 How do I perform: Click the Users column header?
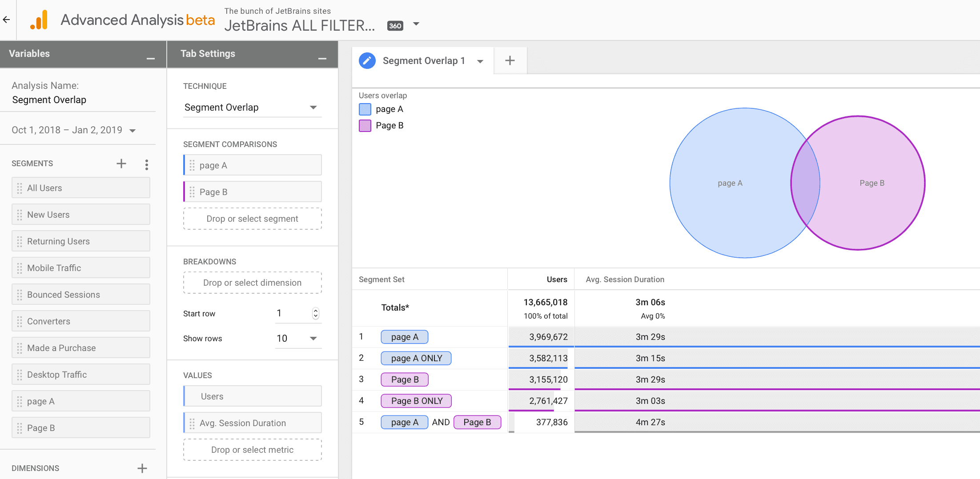click(557, 279)
